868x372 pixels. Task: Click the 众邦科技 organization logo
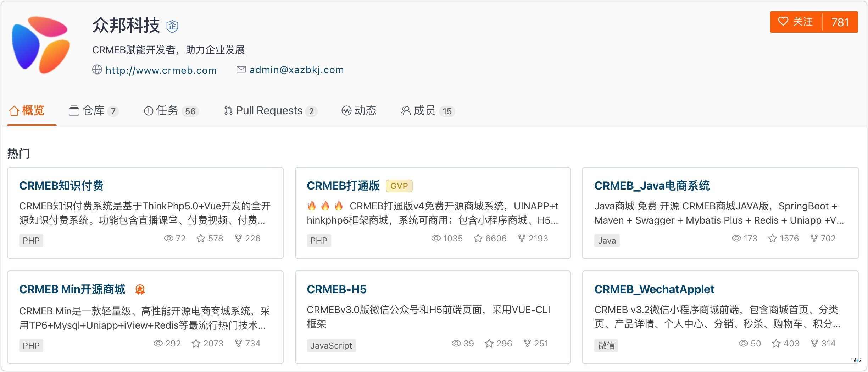tap(41, 45)
